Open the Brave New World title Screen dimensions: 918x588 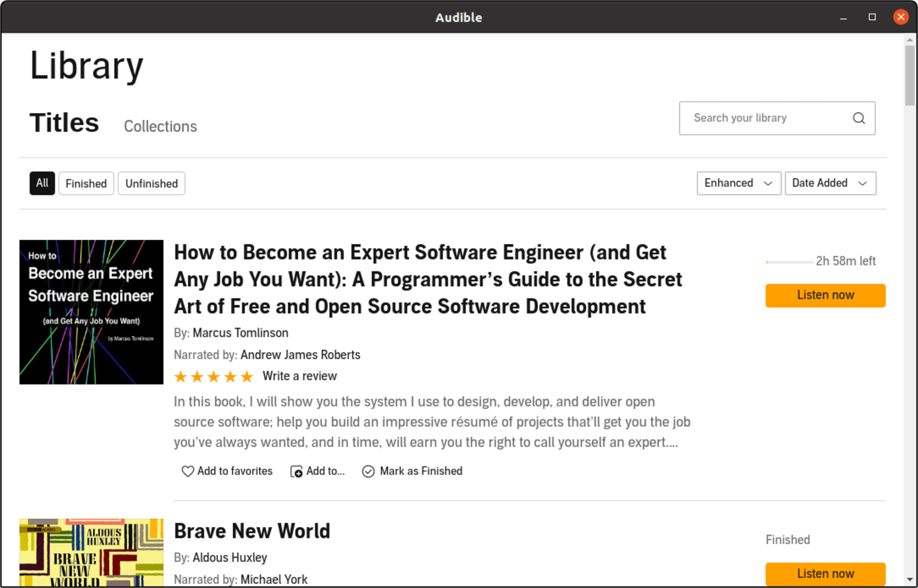[x=252, y=531]
